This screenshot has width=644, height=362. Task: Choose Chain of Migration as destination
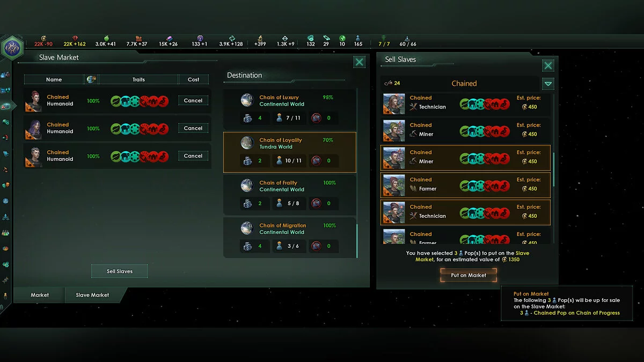[290, 237]
